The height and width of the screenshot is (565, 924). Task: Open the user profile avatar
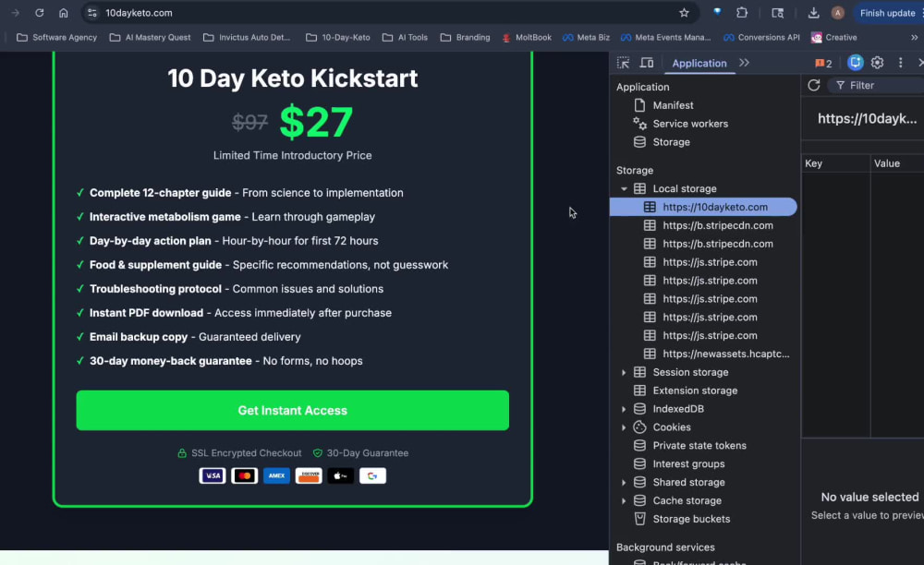pos(837,13)
